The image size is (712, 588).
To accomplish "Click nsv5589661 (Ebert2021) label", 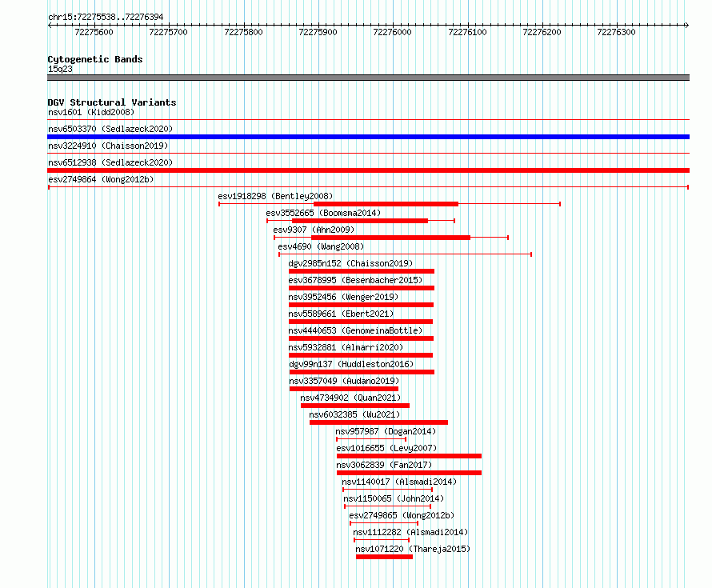I will (341, 314).
